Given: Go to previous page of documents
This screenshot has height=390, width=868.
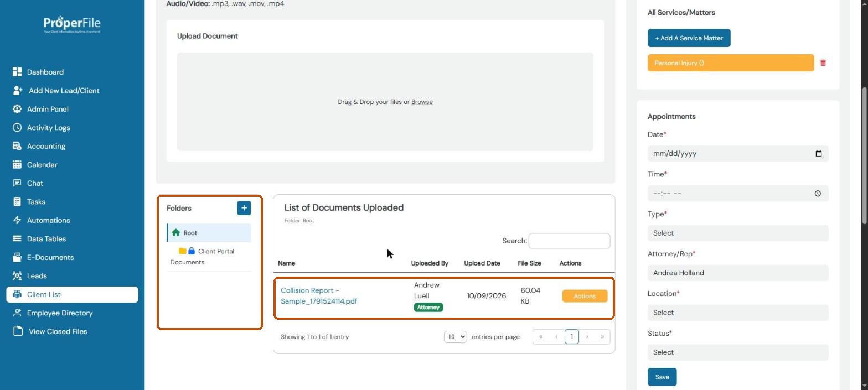Looking at the screenshot, I should [x=556, y=336].
